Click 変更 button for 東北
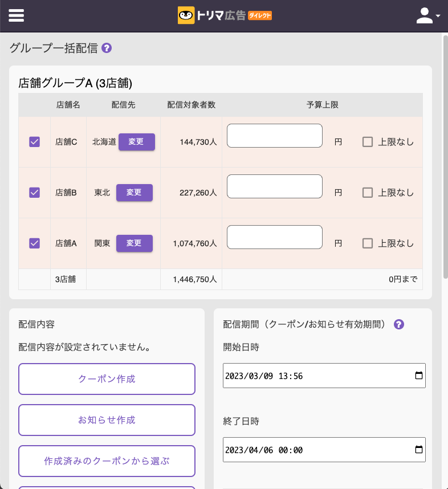The height and width of the screenshot is (489, 448). coord(135,193)
